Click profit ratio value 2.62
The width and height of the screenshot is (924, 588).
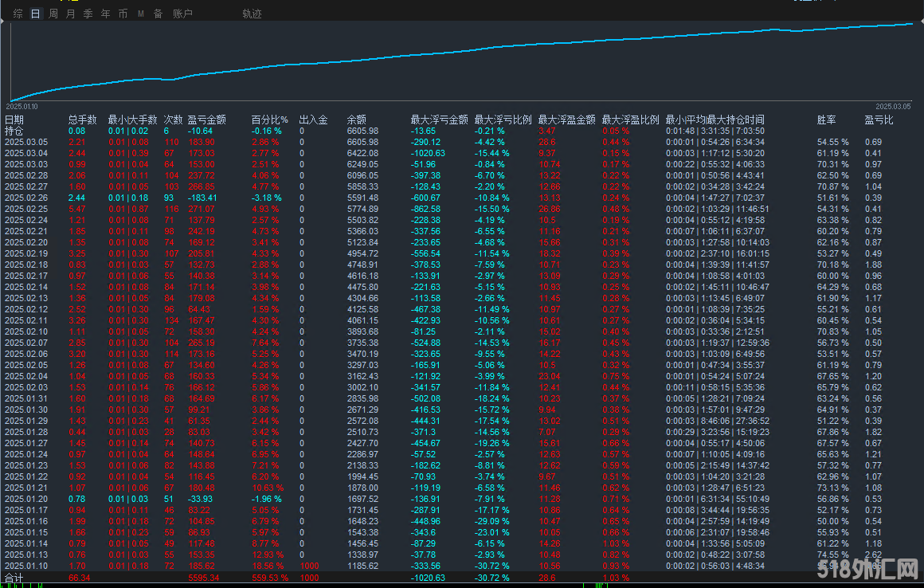(873, 555)
